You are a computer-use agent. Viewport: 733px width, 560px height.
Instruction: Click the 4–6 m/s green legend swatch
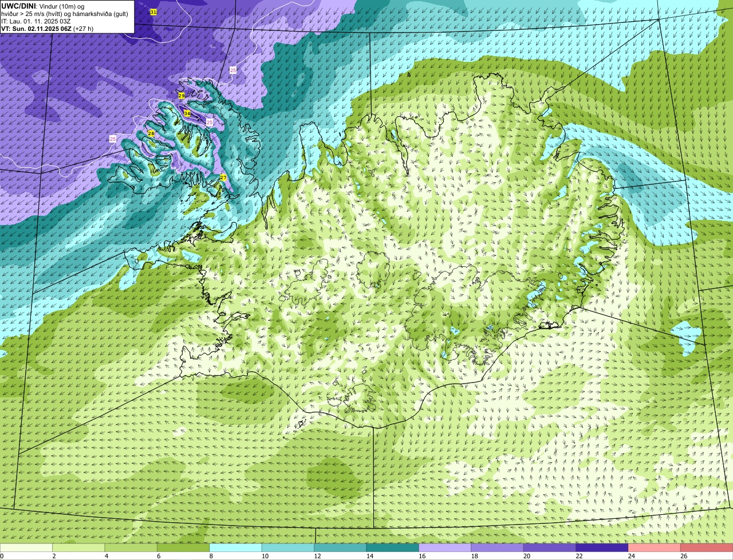(131, 547)
